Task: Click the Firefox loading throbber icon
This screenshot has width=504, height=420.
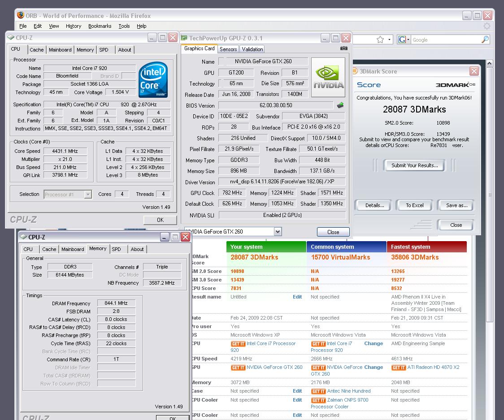Action: (487, 26)
